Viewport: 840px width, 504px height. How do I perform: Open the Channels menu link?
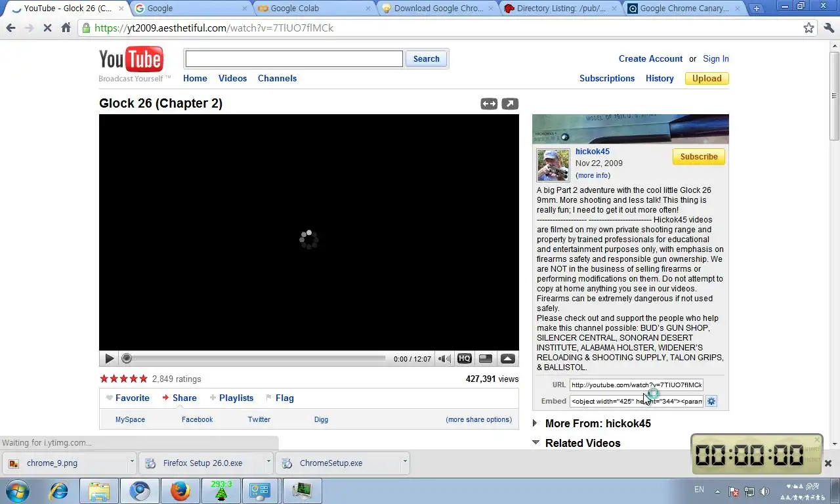(277, 78)
